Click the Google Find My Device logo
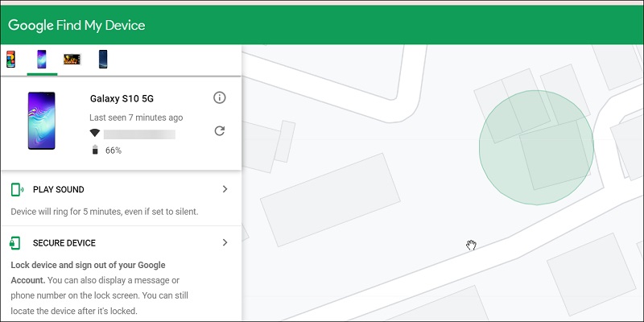This screenshot has height=322, width=644. tap(76, 26)
